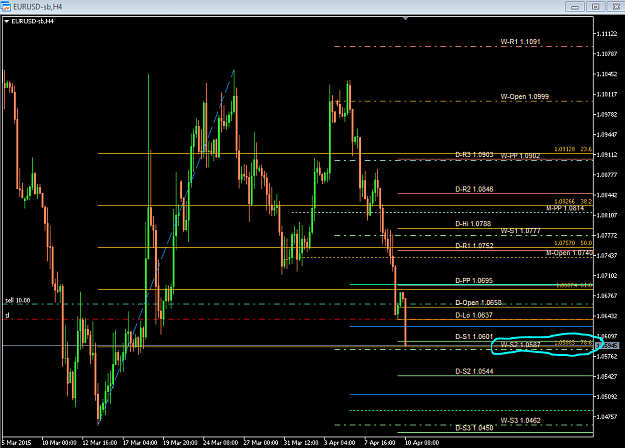The height and width of the screenshot is (448, 625).
Task: Click the 1.04757 price scale value
Action: point(607,417)
